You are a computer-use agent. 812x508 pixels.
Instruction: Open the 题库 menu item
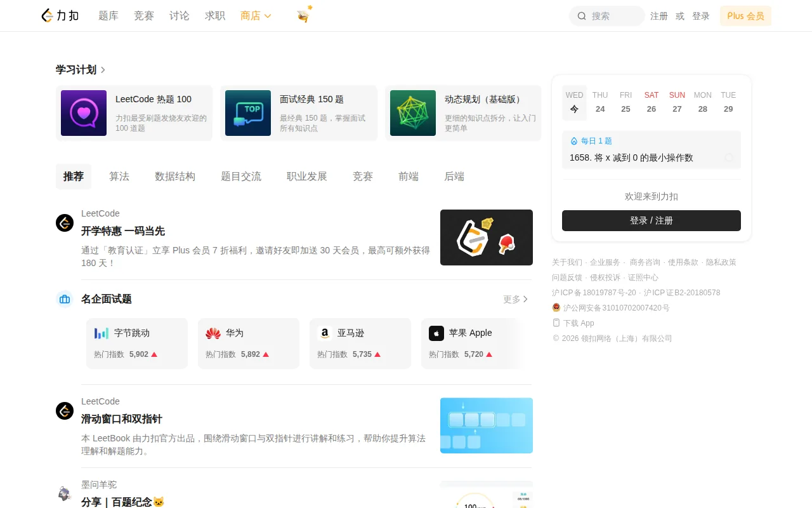point(108,16)
